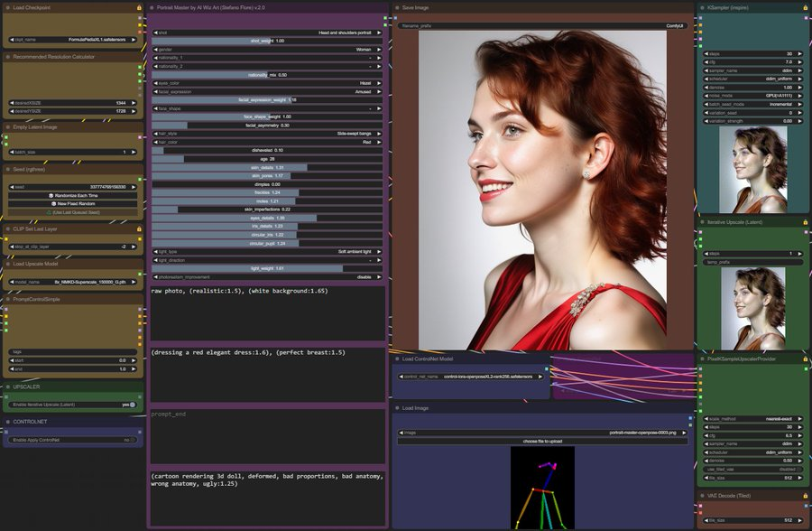This screenshot has width=812, height=531.
Task: Collapse the Load ControlNet Model node dot
Action: tap(397, 359)
